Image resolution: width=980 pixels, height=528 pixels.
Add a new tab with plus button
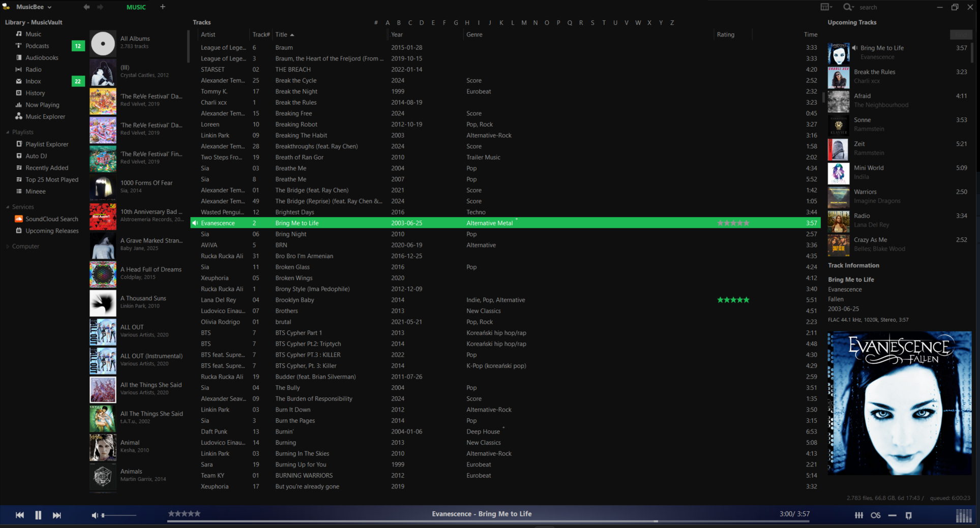pyautogui.click(x=163, y=7)
